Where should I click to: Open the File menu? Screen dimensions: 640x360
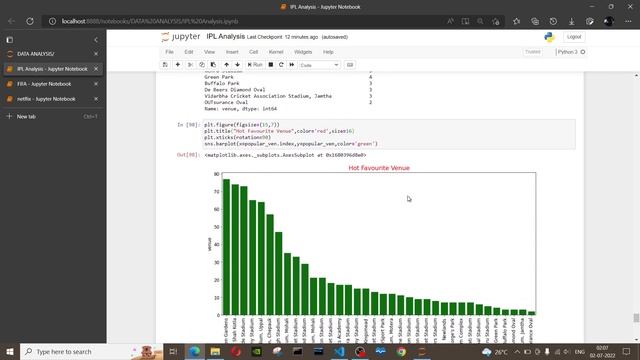(169, 52)
